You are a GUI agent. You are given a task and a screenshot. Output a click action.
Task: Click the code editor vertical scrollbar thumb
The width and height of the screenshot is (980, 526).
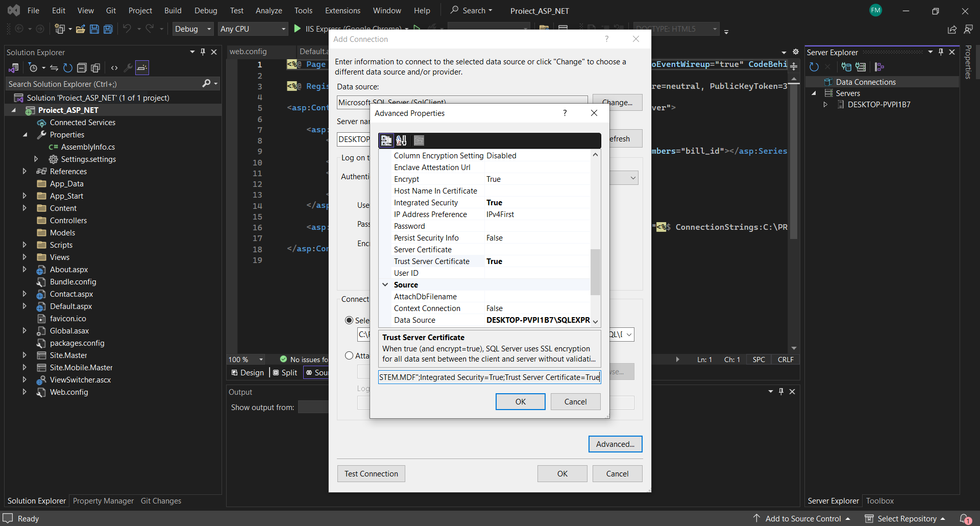(x=794, y=161)
